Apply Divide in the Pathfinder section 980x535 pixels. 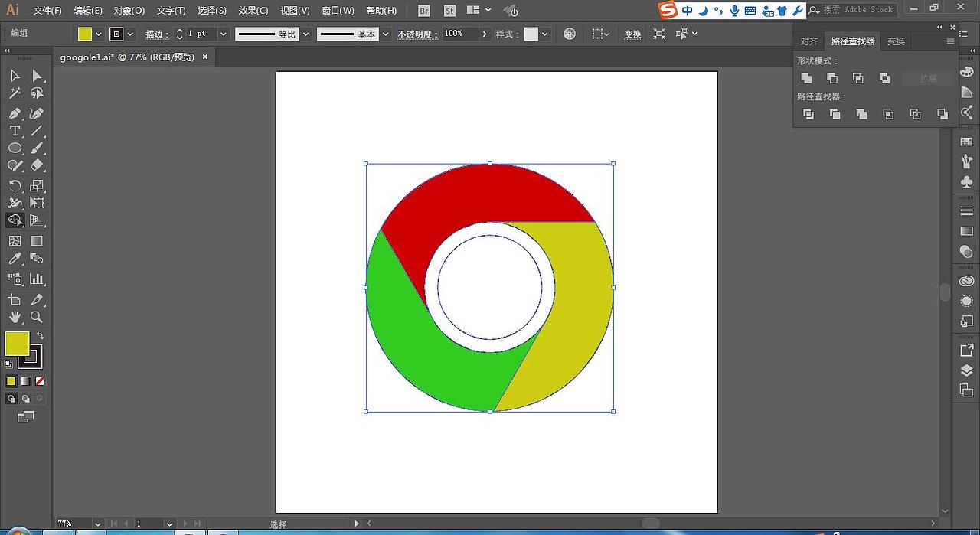808,113
